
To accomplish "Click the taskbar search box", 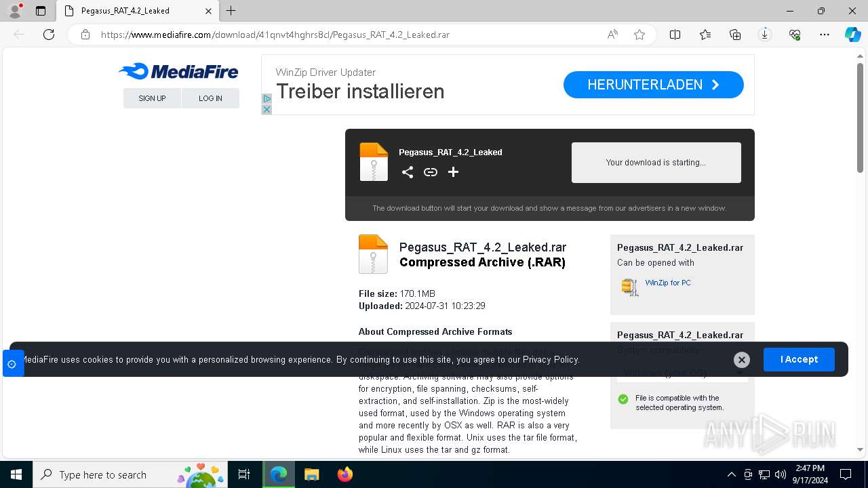I will (x=130, y=474).
